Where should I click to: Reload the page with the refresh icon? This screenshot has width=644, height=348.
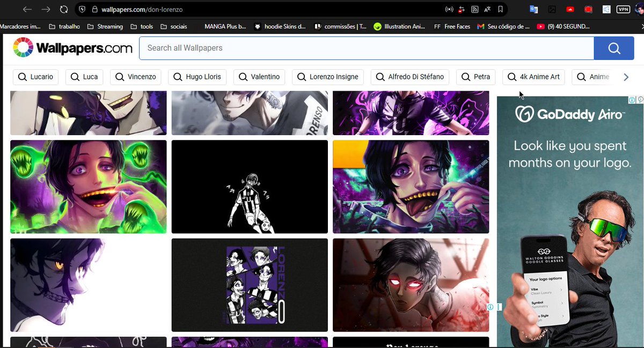[x=64, y=9]
